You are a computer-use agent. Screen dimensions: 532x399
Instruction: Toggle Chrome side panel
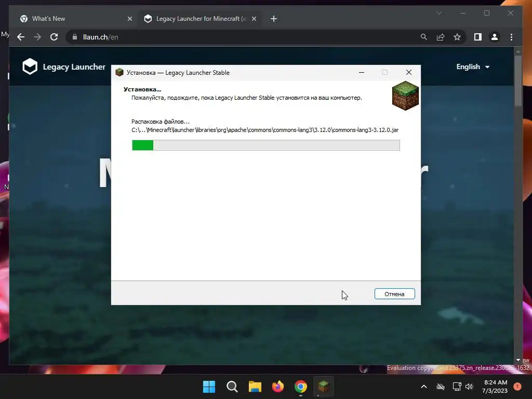click(478, 37)
